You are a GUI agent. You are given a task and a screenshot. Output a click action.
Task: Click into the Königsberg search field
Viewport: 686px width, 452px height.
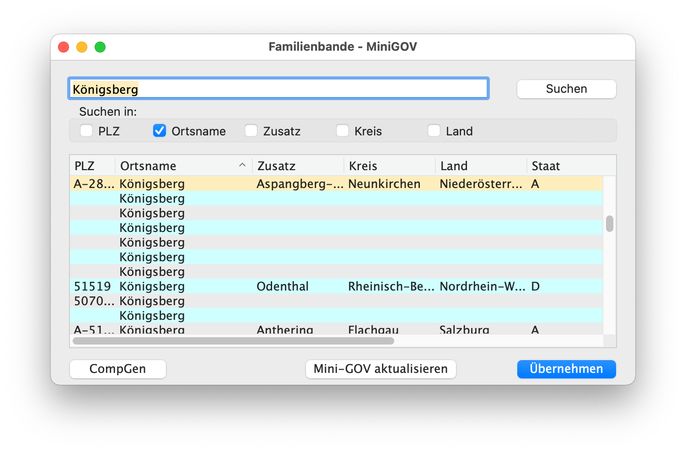(278, 89)
